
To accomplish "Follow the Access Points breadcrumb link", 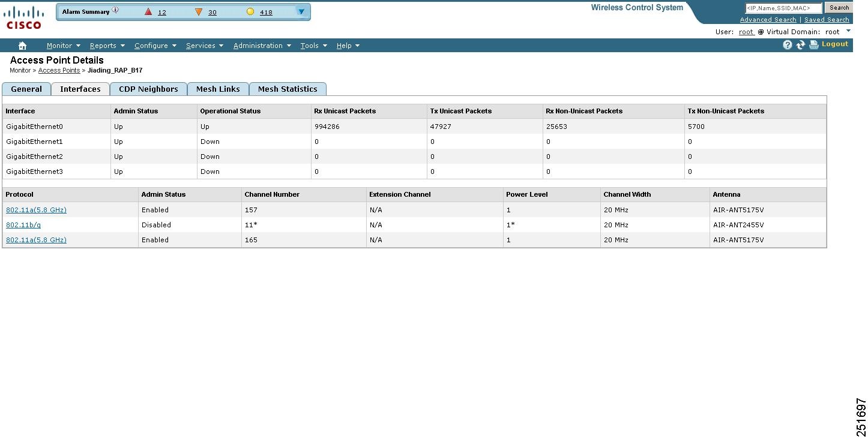I will click(x=58, y=70).
